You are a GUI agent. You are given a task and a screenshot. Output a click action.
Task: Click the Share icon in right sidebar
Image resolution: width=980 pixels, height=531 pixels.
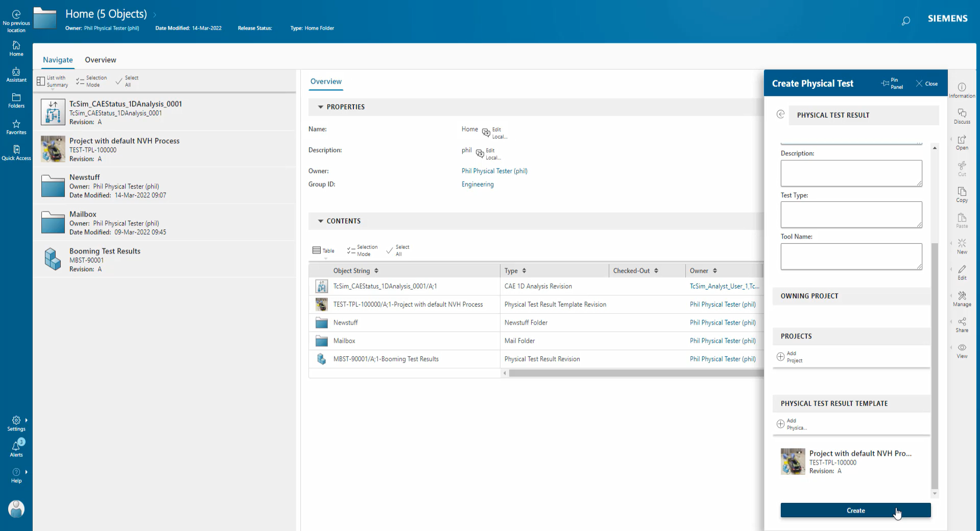click(962, 324)
